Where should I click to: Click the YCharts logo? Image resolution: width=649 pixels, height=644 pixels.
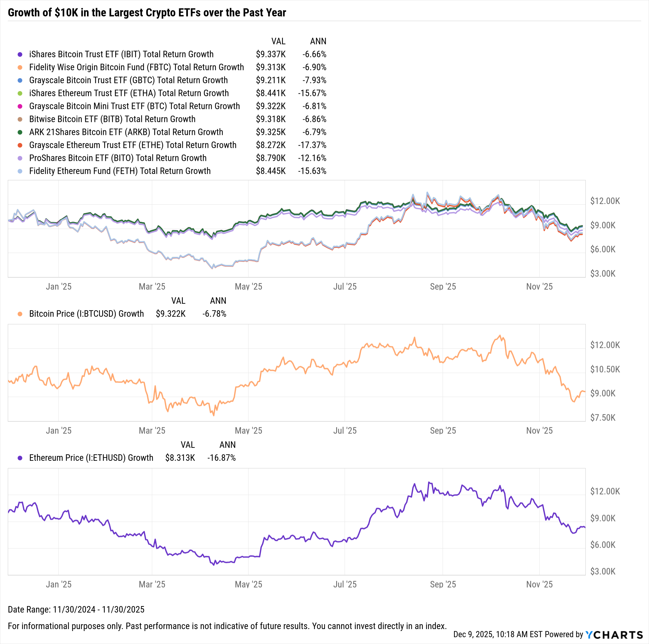point(614,634)
